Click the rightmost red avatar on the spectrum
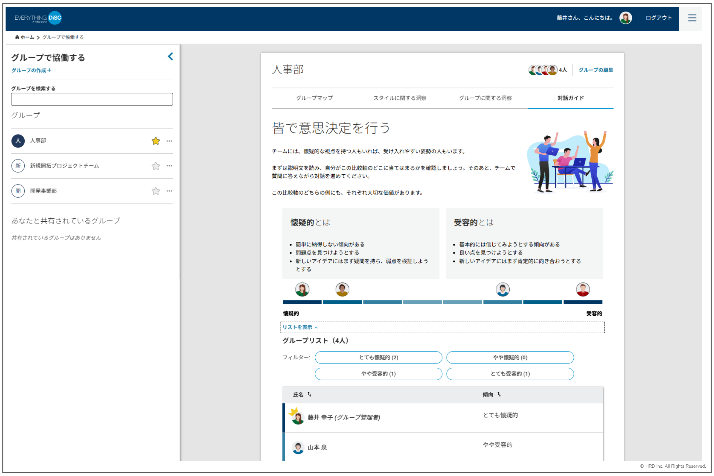 pos(583,289)
